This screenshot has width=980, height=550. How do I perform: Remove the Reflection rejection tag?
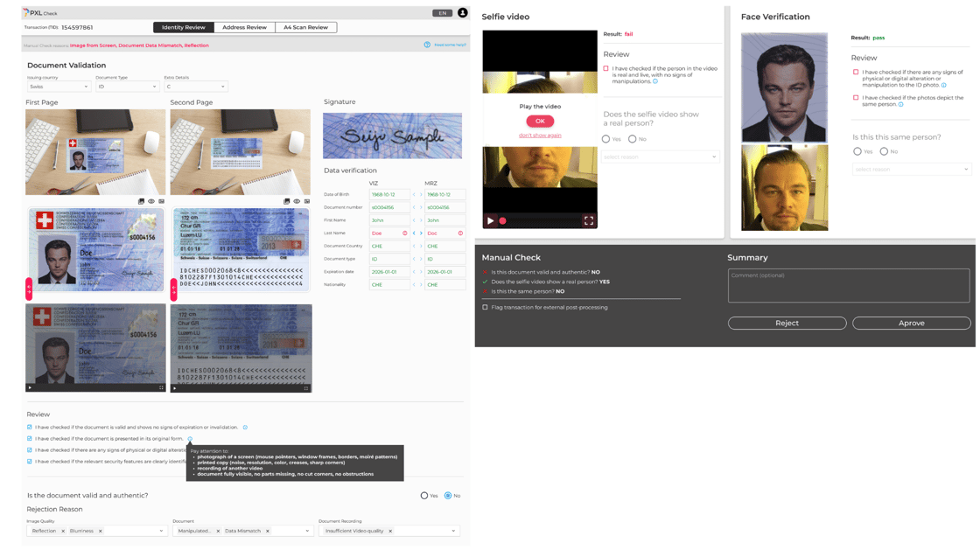point(63,531)
